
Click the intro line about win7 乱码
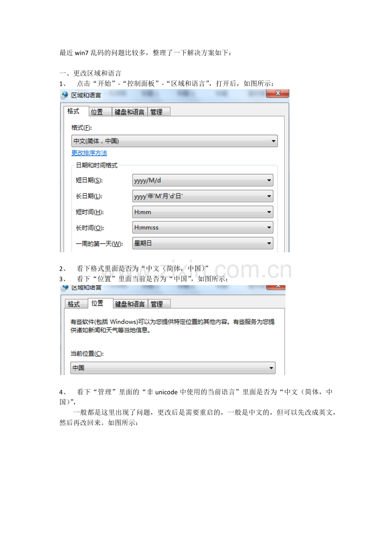click(x=146, y=53)
